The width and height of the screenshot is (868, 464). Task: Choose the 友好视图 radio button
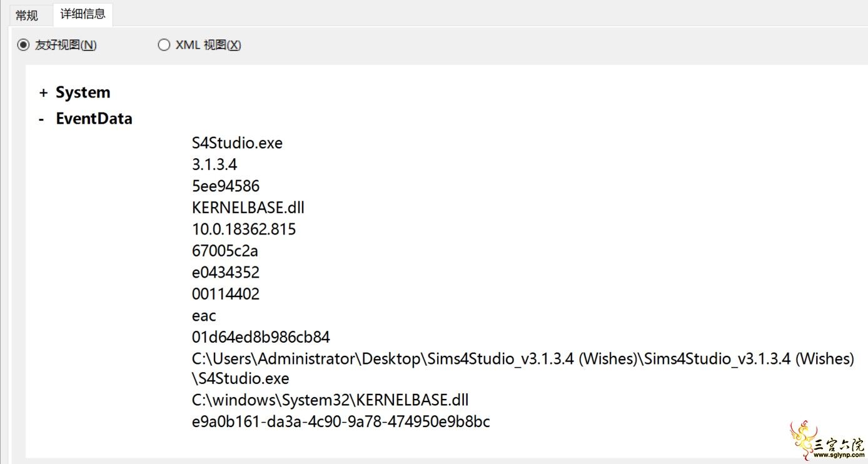click(x=23, y=45)
